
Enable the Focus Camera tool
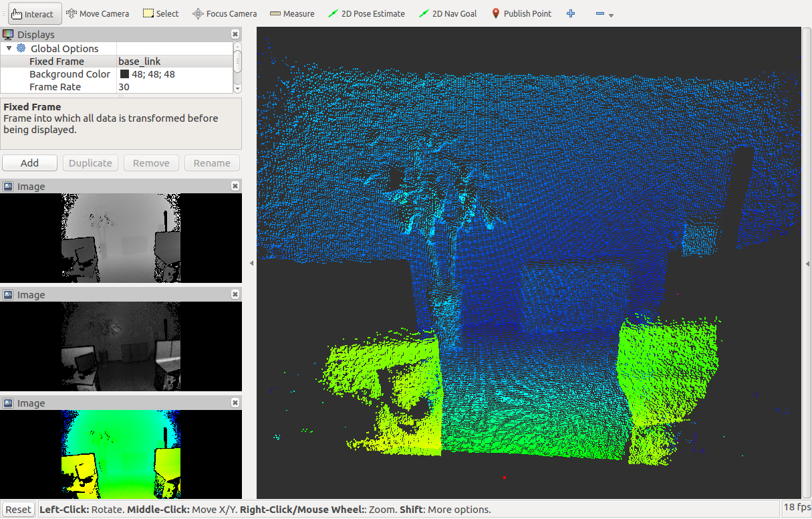point(225,13)
